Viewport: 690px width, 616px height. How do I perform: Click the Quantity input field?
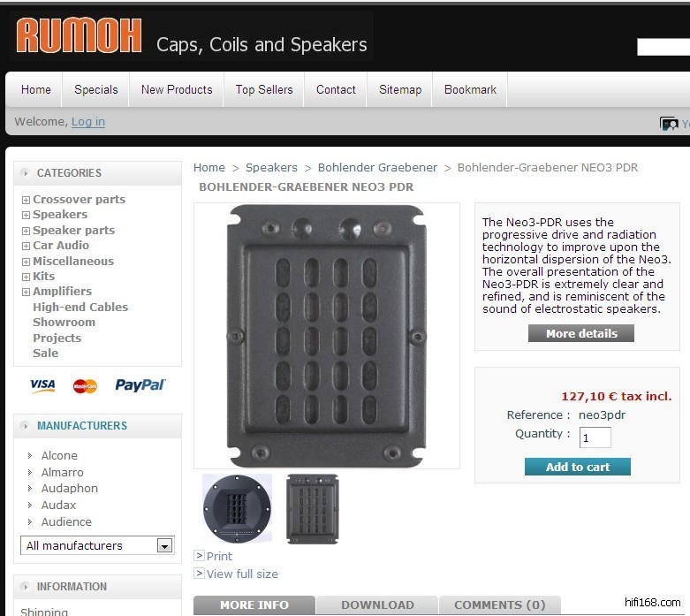tap(595, 437)
